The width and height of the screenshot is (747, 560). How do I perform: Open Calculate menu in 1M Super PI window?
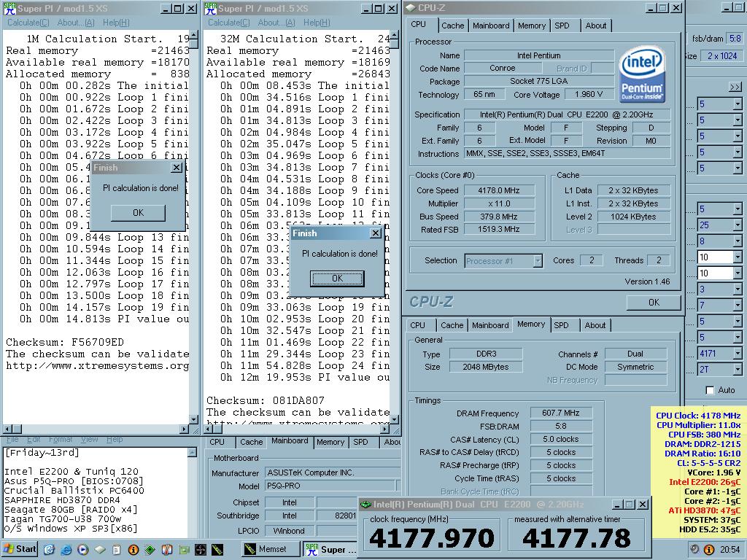pyautogui.click(x=28, y=23)
